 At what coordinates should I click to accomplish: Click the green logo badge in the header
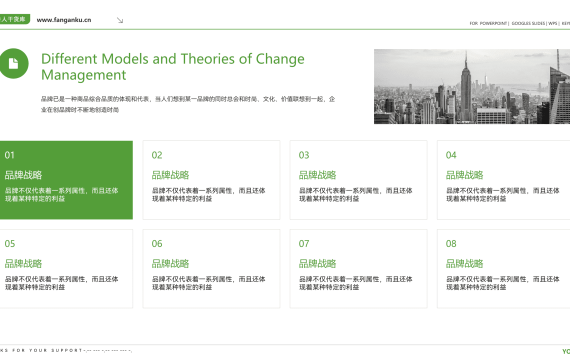[x=14, y=19]
